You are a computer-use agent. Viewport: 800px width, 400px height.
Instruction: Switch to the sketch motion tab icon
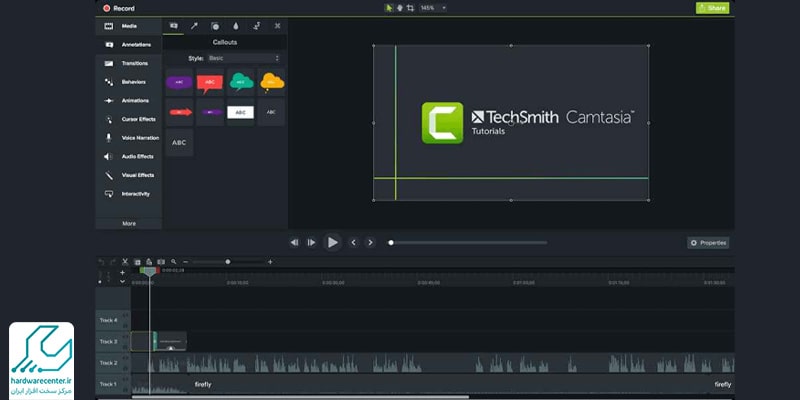click(x=257, y=26)
